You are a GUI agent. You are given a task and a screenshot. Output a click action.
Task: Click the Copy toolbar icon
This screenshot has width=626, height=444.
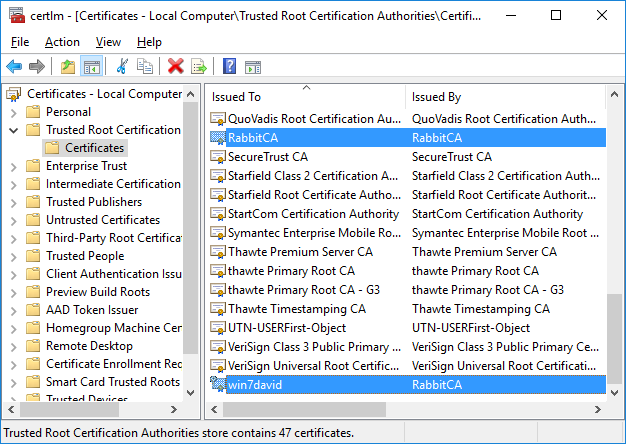point(145,66)
